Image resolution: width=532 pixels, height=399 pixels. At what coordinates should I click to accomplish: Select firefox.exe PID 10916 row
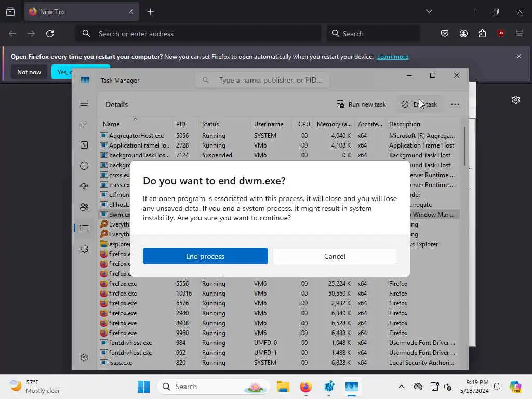[279, 293]
